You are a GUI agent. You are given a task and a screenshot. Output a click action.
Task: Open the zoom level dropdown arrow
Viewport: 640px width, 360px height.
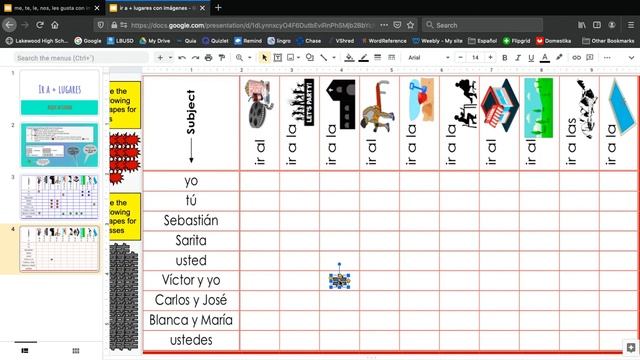249,58
